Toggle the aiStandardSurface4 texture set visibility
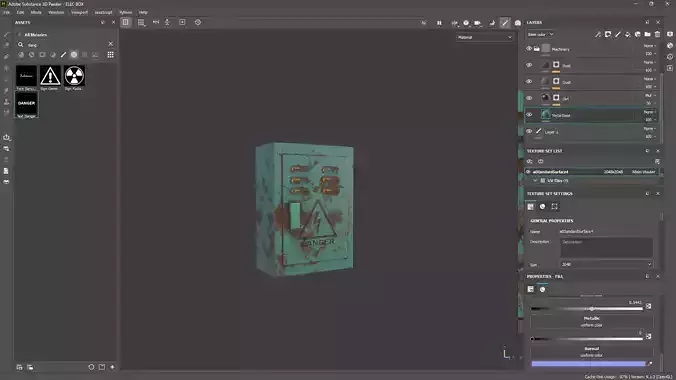 tap(528, 172)
